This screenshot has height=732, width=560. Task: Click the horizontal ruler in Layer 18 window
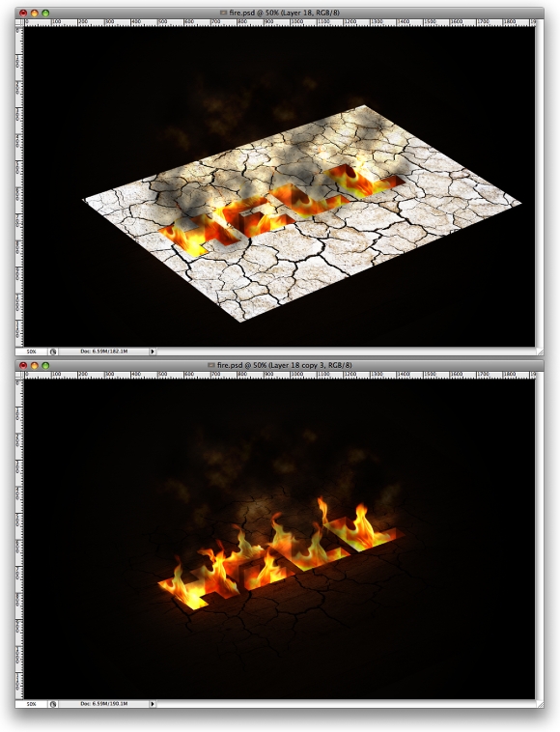tap(280, 22)
